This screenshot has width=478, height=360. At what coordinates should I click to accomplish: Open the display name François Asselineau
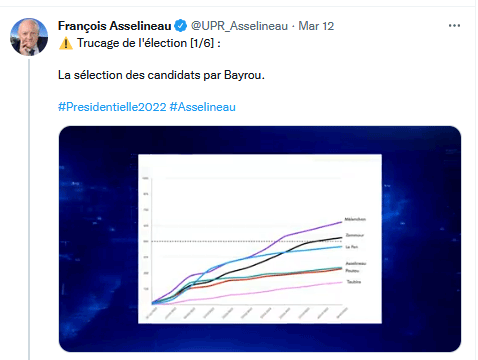point(114,26)
